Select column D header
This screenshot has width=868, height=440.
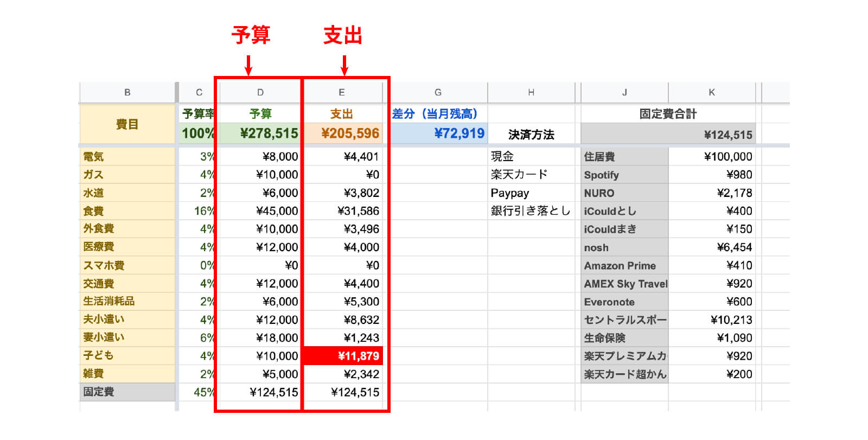point(260,92)
